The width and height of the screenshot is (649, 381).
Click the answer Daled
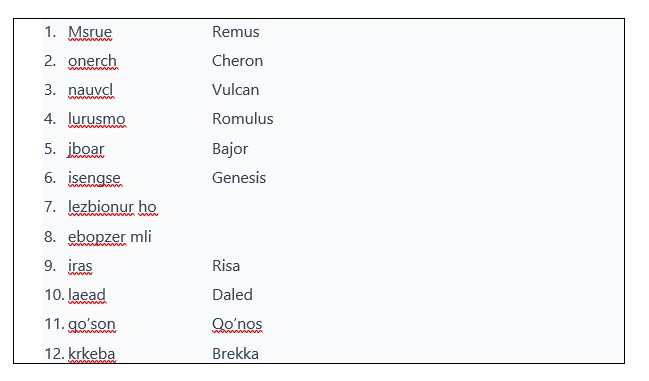pos(232,295)
